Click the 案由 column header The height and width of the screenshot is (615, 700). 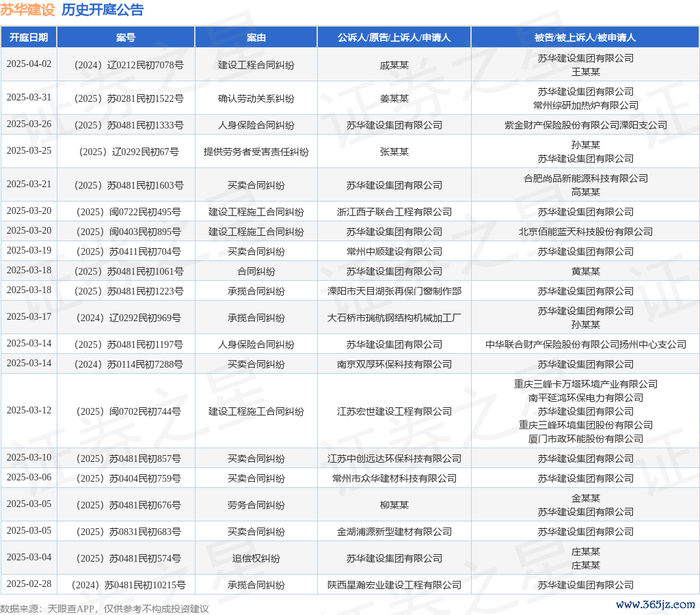256,38
